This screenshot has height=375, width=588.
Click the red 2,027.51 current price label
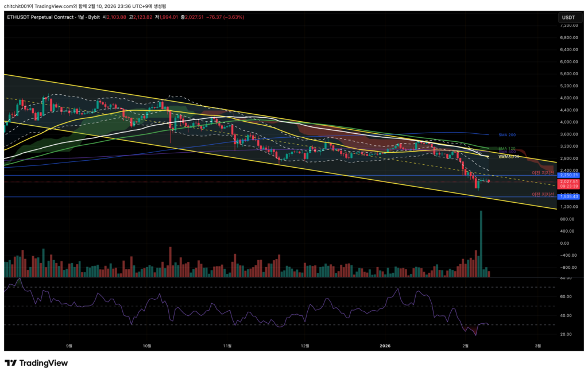568,181
